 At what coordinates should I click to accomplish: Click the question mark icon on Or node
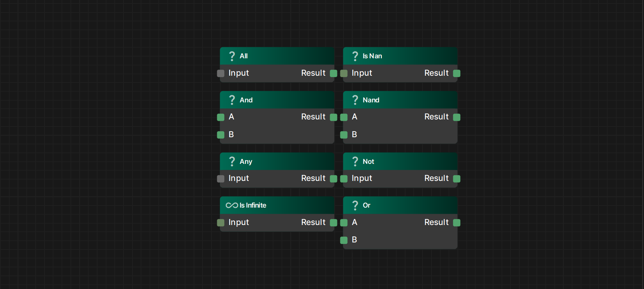coord(355,205)
